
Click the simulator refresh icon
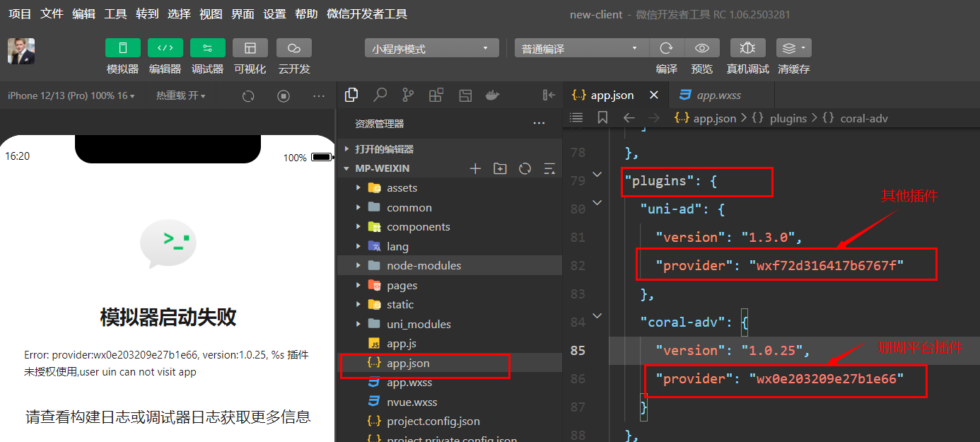(x=248, y=96)
